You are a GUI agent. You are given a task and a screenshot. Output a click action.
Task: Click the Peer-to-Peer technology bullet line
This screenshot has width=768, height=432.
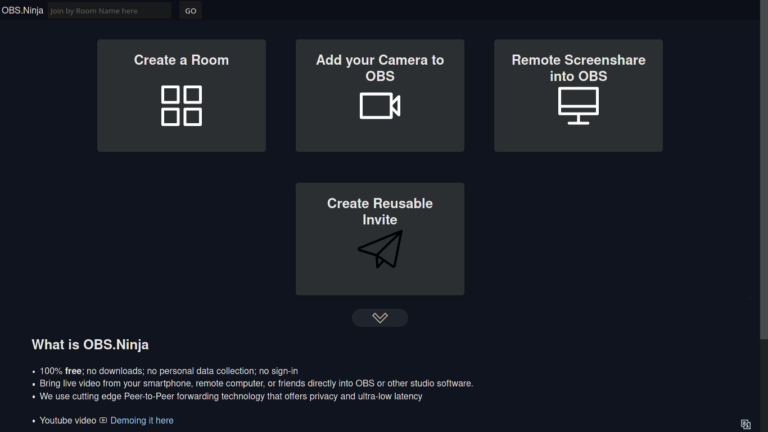(231, 396)
